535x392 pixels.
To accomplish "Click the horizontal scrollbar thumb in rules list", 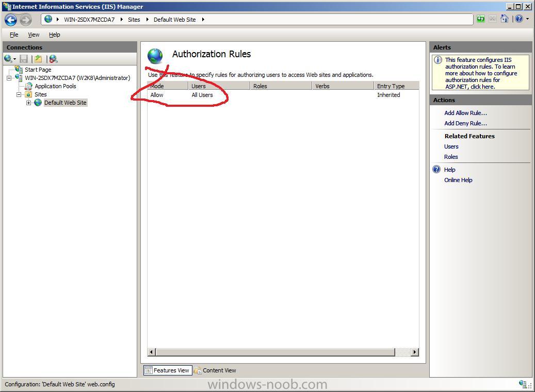I will click(275, 352).
